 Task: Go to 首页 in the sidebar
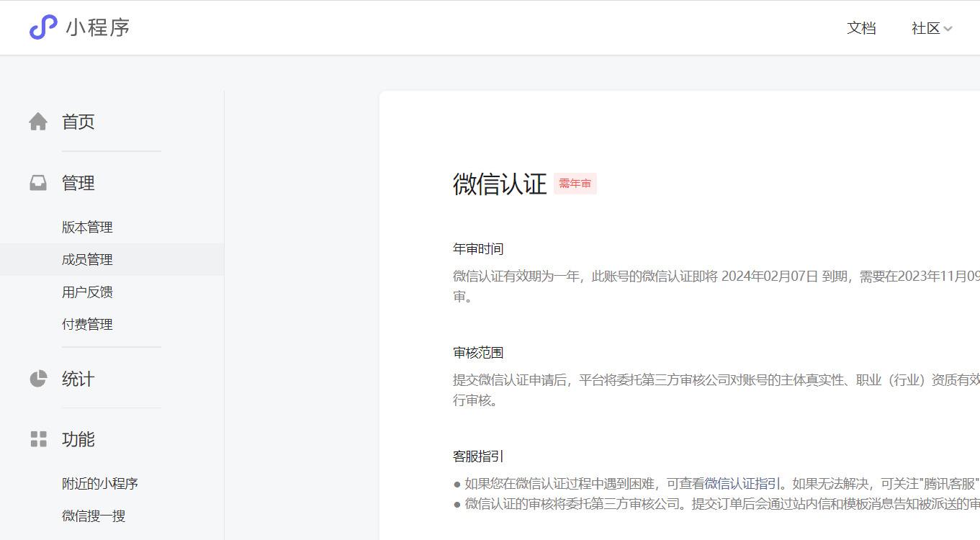[x=78, y=122]
